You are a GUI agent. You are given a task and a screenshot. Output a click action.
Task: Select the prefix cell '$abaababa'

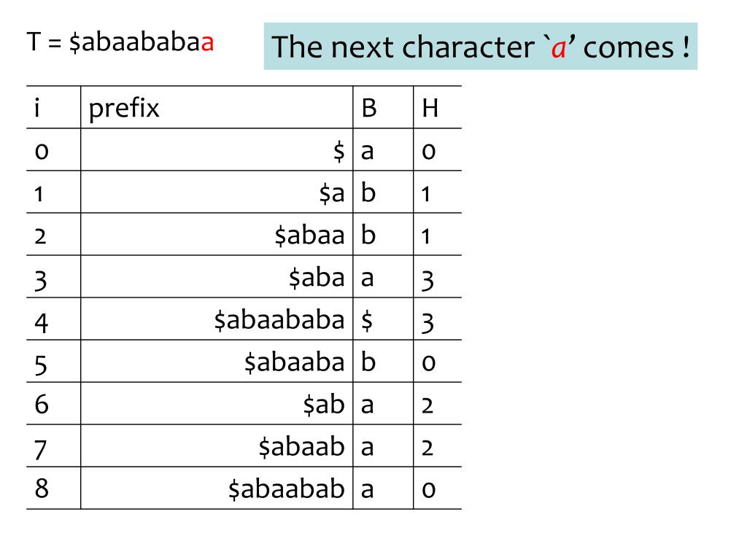coord(279,319)
